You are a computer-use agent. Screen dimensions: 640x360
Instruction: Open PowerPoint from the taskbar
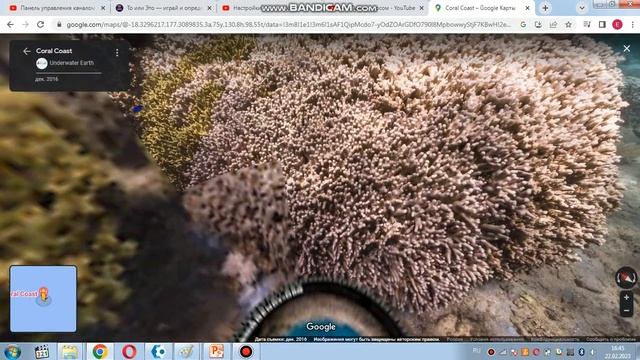(x=216, y=351)
